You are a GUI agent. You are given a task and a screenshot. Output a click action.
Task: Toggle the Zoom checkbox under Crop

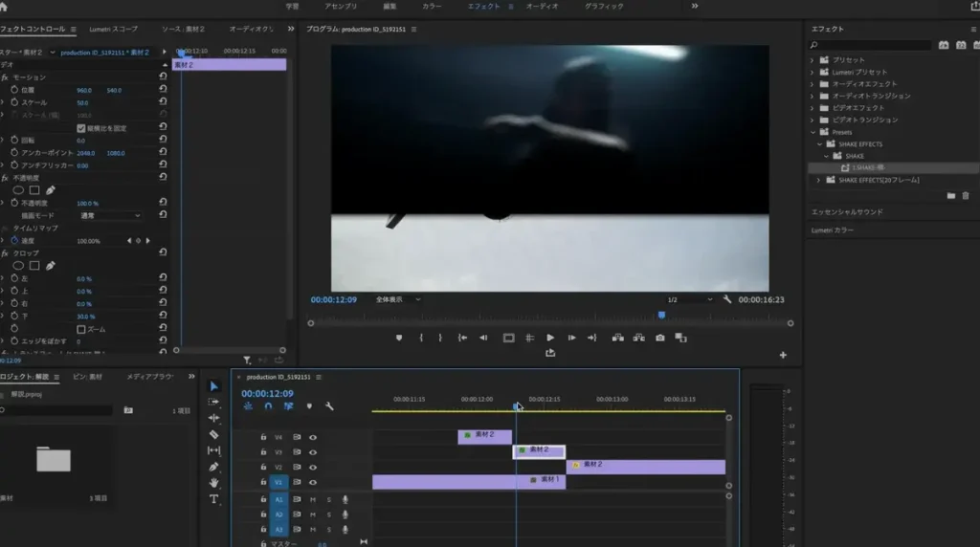click(x=81, y=329)
